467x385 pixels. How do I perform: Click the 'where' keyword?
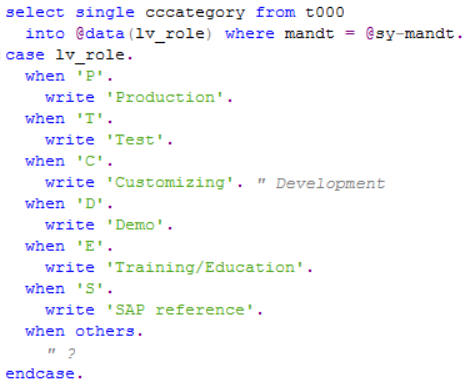click(x=250, y=34)
